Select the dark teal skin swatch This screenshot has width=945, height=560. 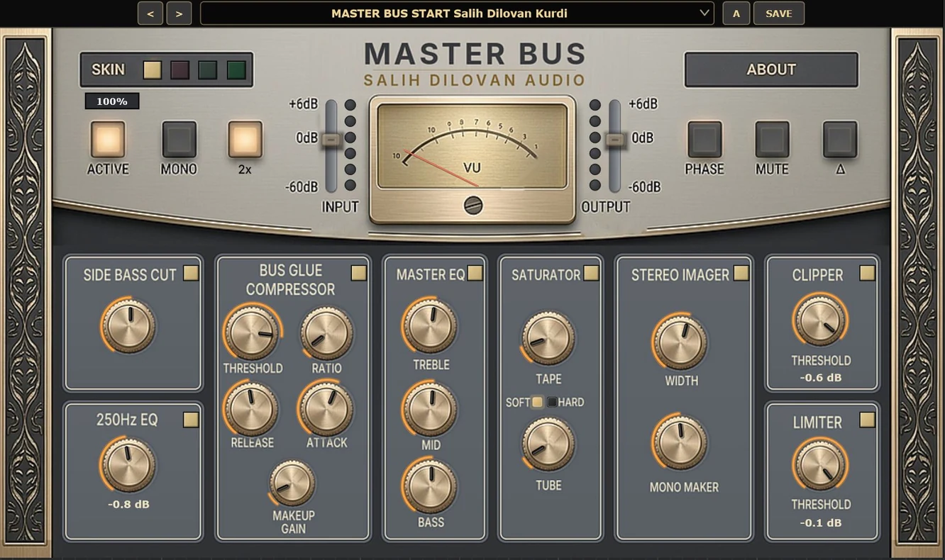coord(208,70)
